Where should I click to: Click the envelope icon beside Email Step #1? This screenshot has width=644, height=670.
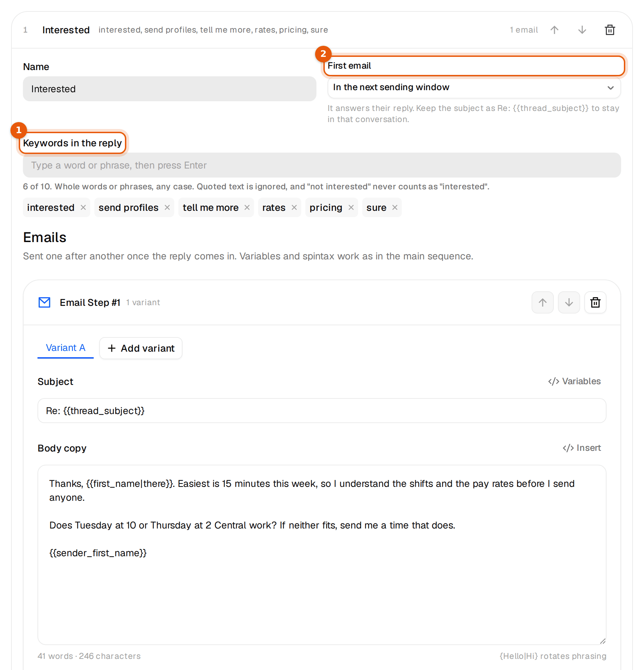coord(44,302)
